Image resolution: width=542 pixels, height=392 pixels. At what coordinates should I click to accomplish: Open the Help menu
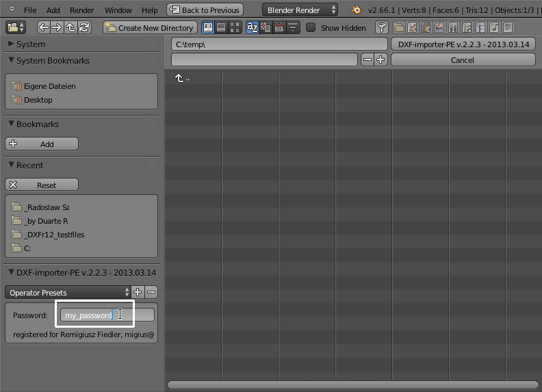click(150, 10)
